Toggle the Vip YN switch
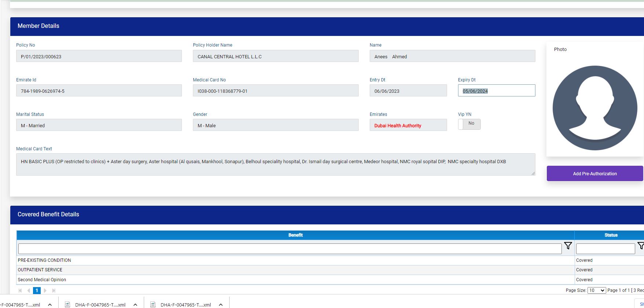 coord(469,124)
